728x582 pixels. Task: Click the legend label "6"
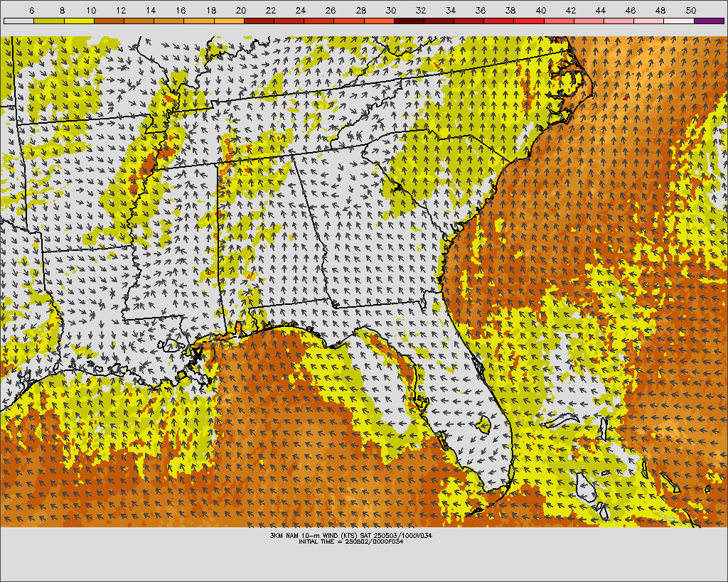31,10
